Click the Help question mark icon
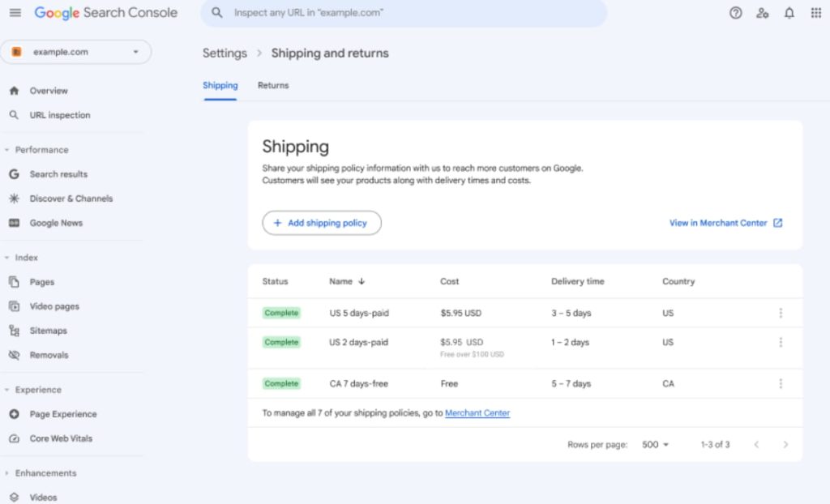The image size is (830, 504). click(735, 13)
